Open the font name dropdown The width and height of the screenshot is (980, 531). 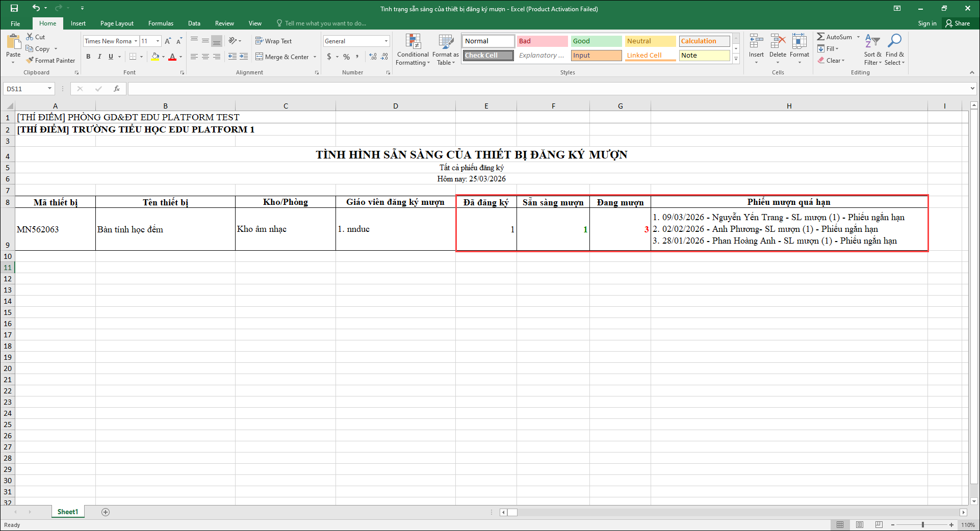click(136, 41)
